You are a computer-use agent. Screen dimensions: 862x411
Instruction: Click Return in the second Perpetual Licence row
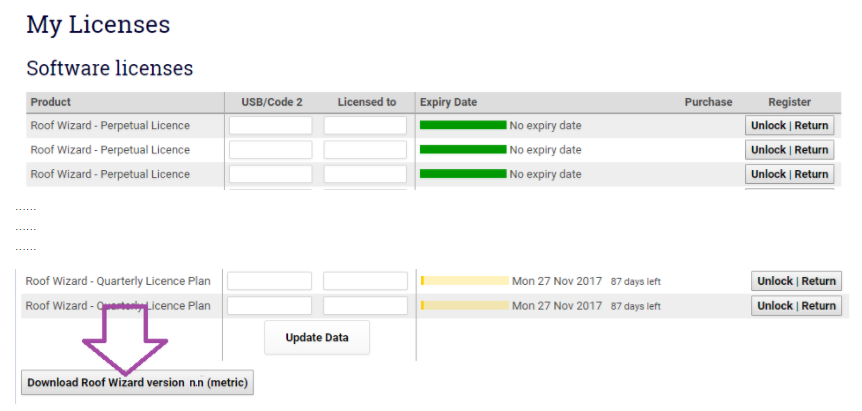pyautogui.click(x=811, y=149)
